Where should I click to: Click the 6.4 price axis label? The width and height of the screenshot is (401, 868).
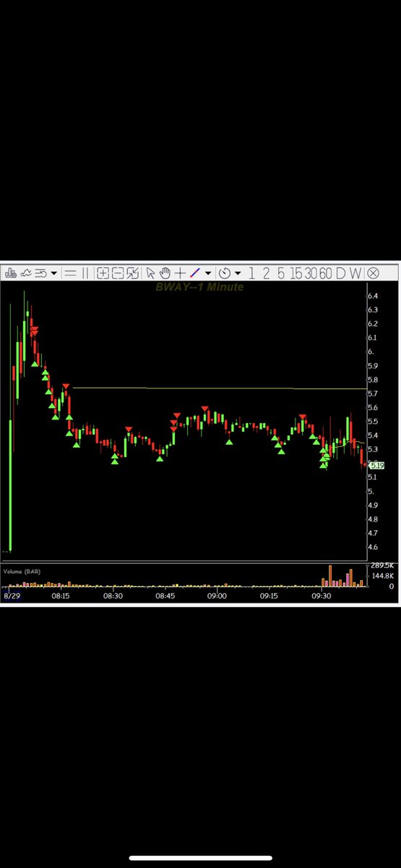click(374, 296)
